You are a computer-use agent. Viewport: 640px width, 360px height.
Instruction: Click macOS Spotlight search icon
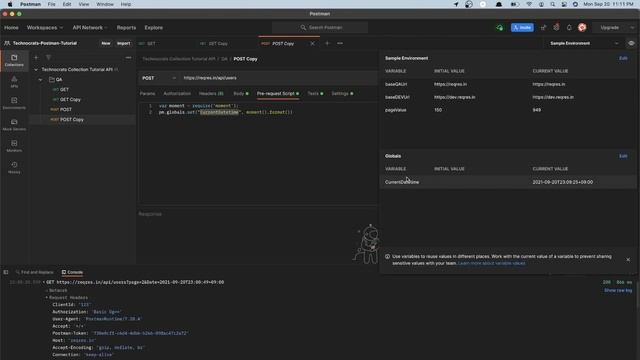tap(552, 4)
